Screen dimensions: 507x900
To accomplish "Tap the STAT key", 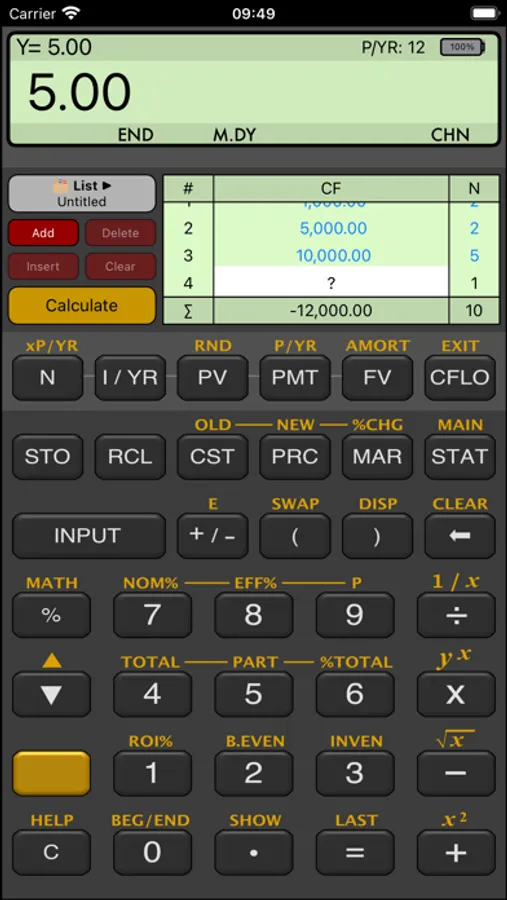I will 460,457.
